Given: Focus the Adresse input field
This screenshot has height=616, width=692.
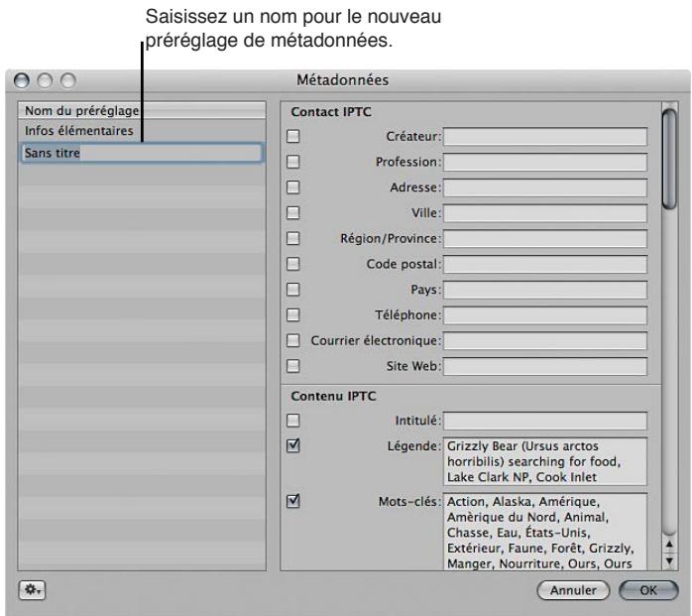Looking at the screenshot, I should [x=545, y=187].
